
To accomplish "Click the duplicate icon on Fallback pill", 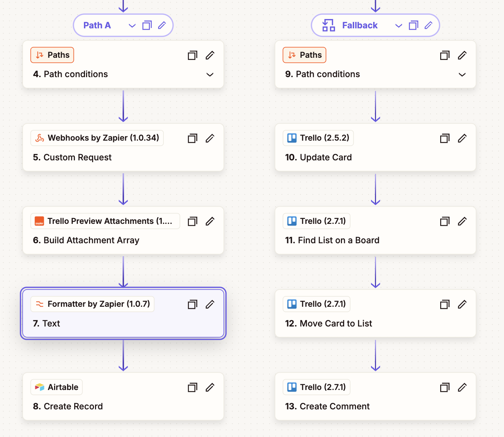I will coord(414,25).
